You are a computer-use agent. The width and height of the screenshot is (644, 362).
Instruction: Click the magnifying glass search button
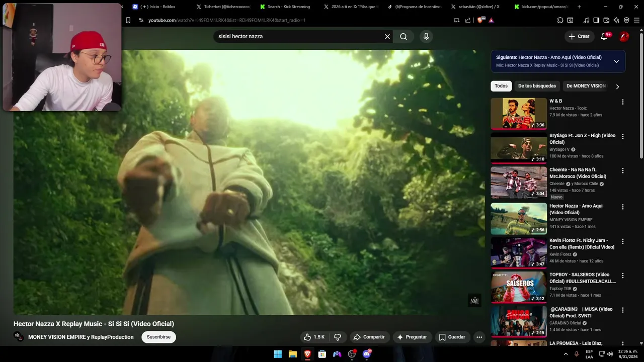coord(404,36)
